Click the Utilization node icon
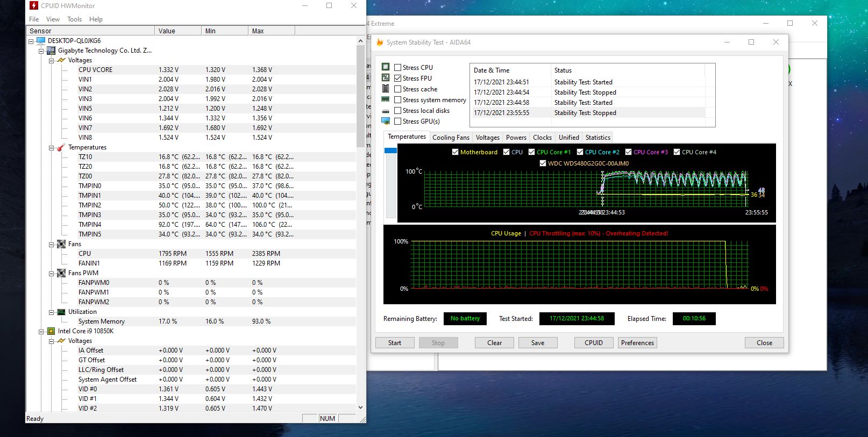The image size is (868, 437). tap(61, 312)
